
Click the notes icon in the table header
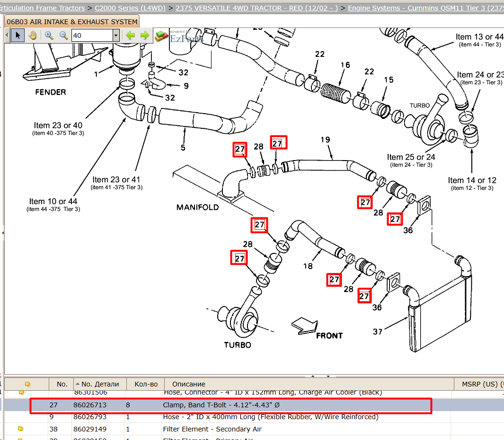coord(27,384)
